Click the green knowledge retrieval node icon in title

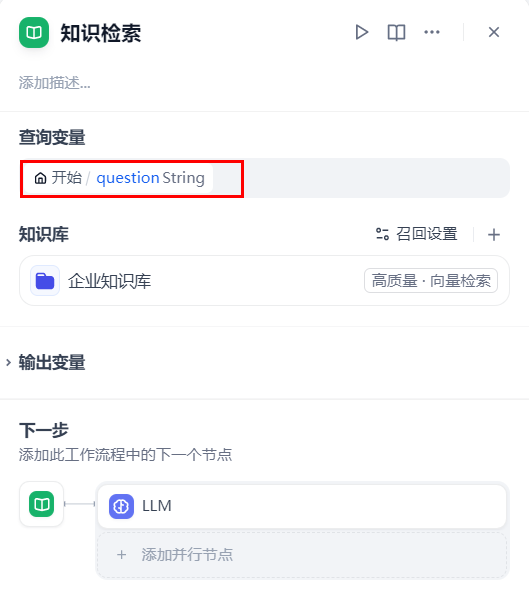[34, 33]
